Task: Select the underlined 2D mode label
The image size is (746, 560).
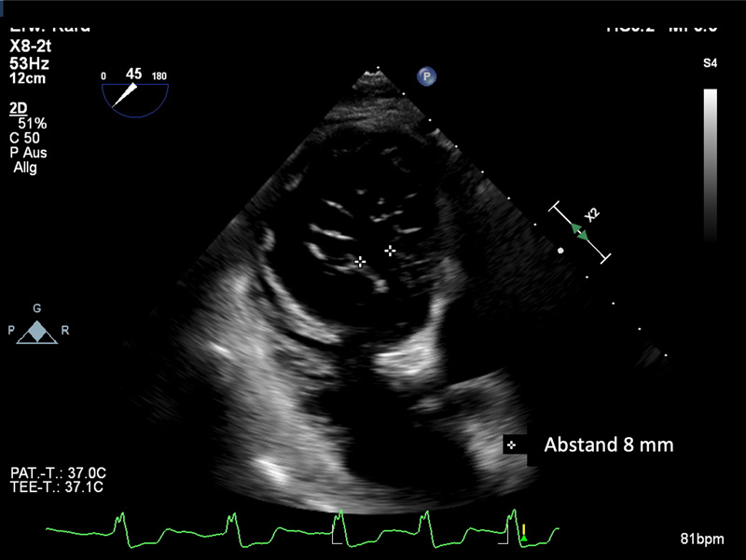Action: (18, 108)
